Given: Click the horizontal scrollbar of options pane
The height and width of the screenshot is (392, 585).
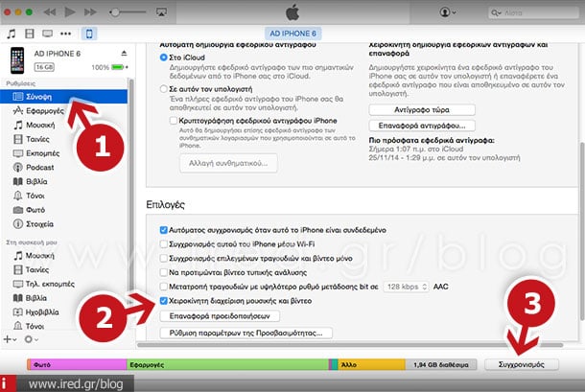Looking at the screenshot, I should click(x=350, y=345).
